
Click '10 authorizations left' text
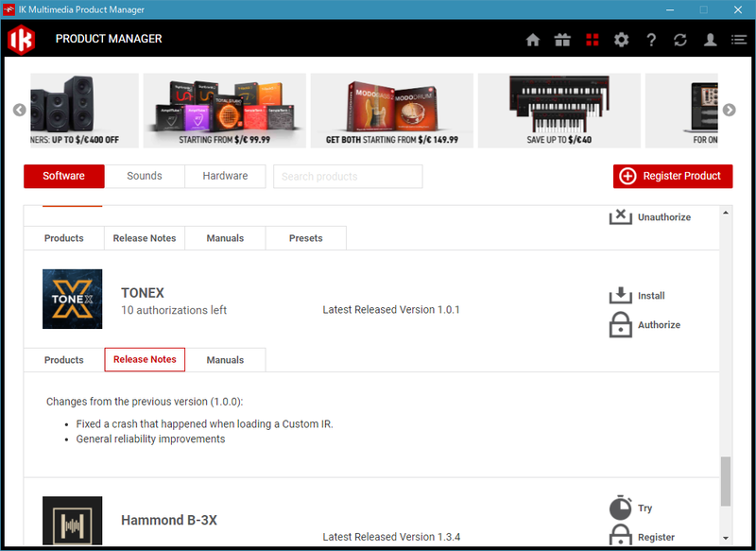point(174,310)
